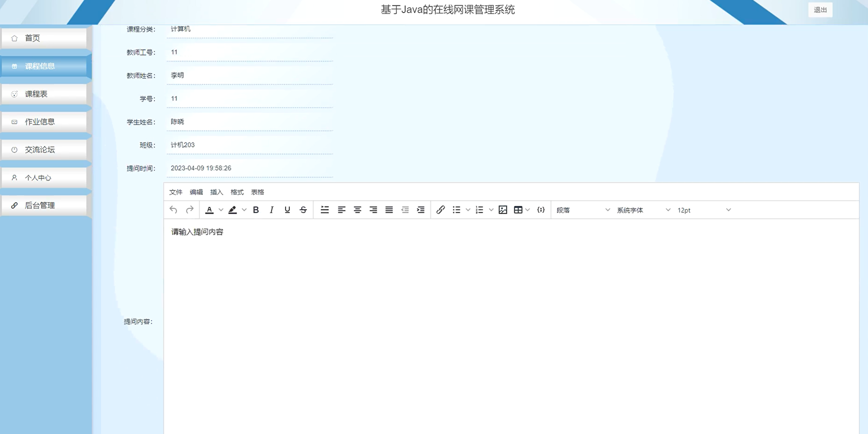Align text to the left

point(341,210)
